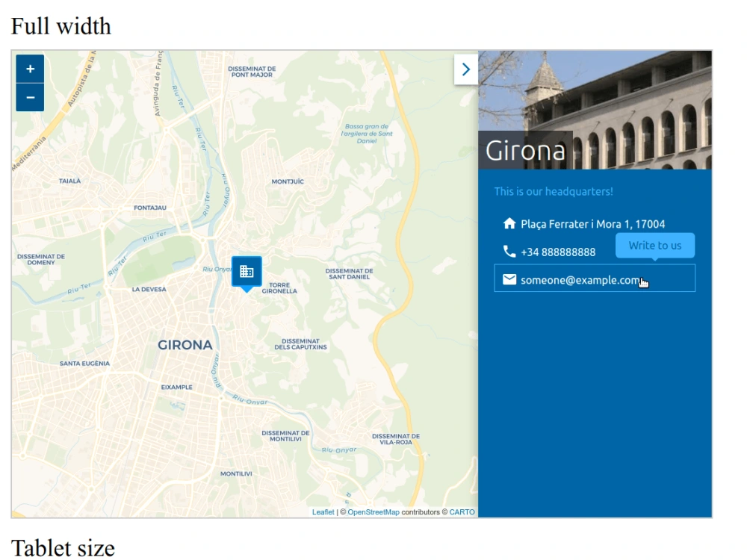
Task: Click the DISSEMINAT DELS CAPUTXINS label
Action: [300, 344]
